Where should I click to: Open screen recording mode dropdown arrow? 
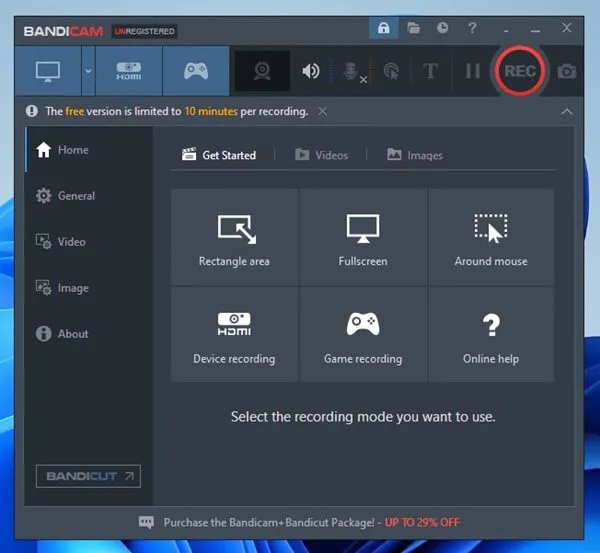pos(88,71)
